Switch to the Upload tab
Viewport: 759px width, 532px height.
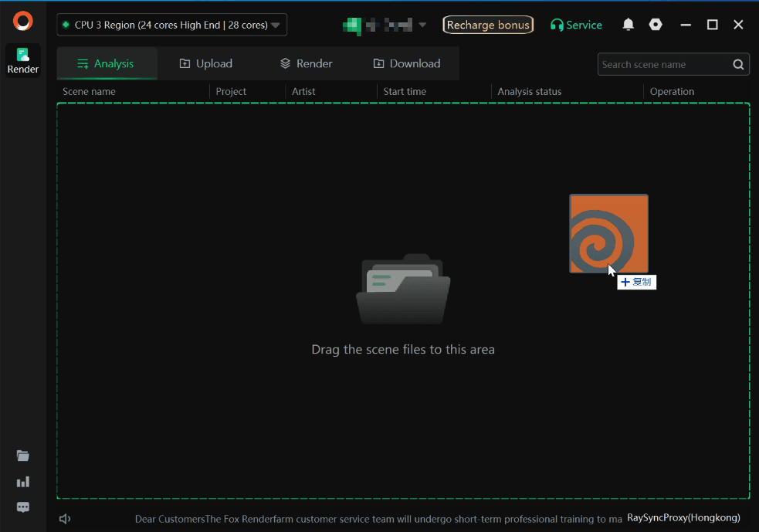pos(205,63)
